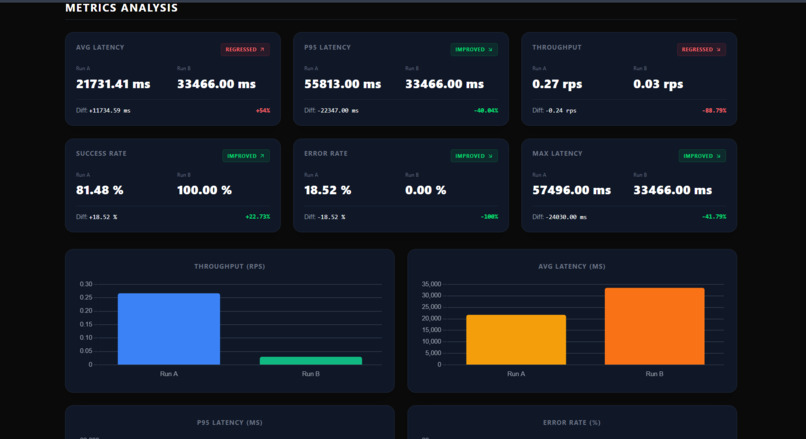
Task: Click the IMPROVED badge on P95 Latency card
Action: coord(473,49)
